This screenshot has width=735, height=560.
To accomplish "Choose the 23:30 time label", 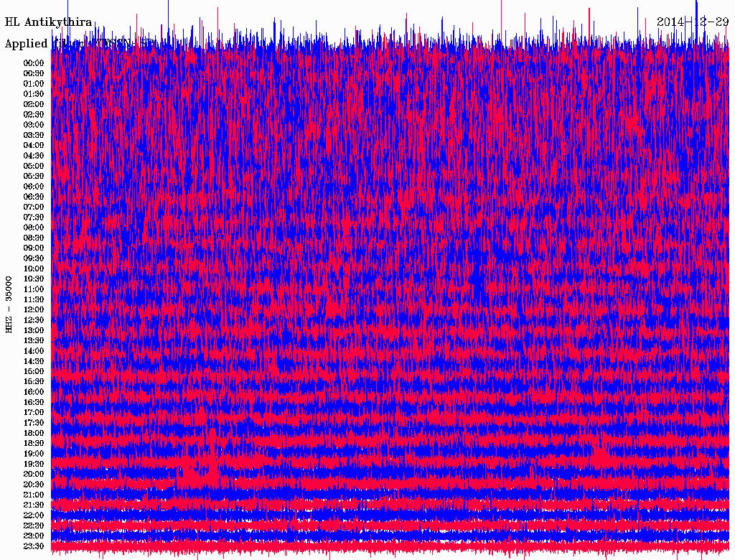I will pos(34,546).
